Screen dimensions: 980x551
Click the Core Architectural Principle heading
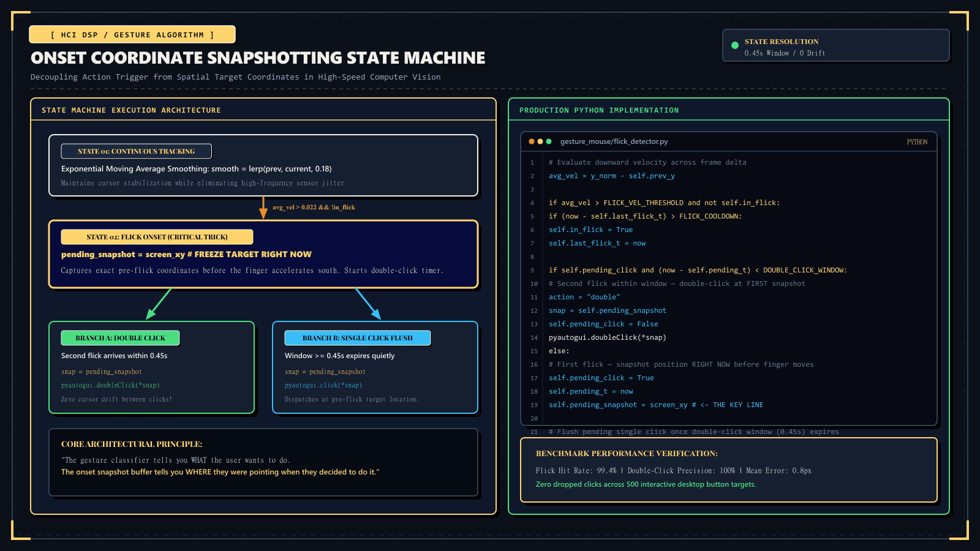pos(132,444)
